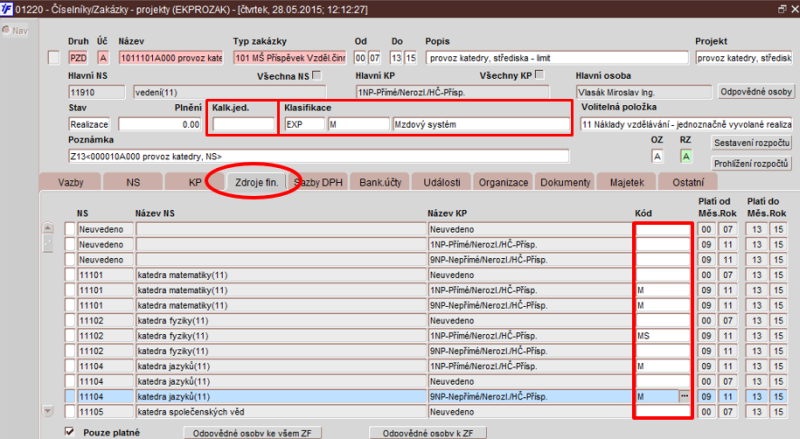
Task: Click the Popis field
Action: 557,58
